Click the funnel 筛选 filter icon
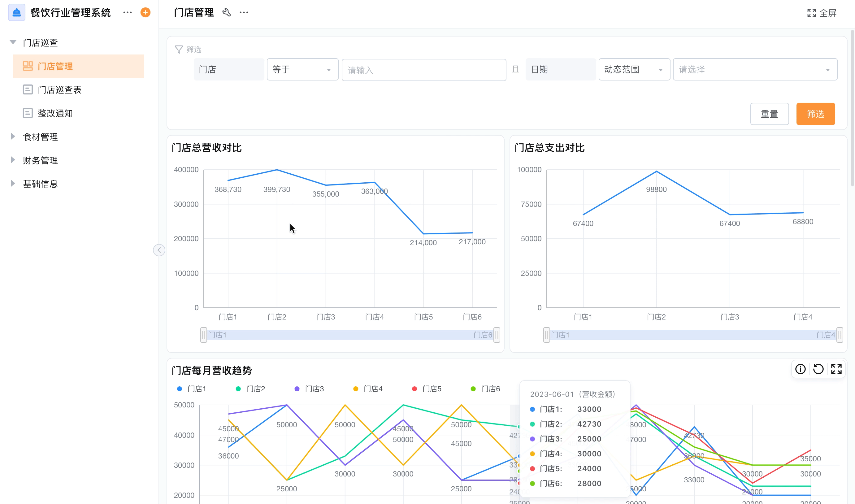Screen dimensions: 855x504 tap(179, 50)
